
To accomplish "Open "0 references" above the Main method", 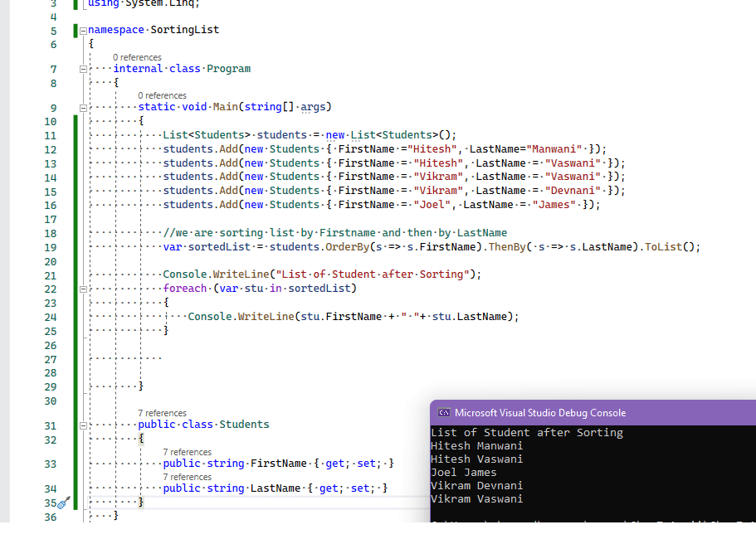I will click(x=162, y=95).
